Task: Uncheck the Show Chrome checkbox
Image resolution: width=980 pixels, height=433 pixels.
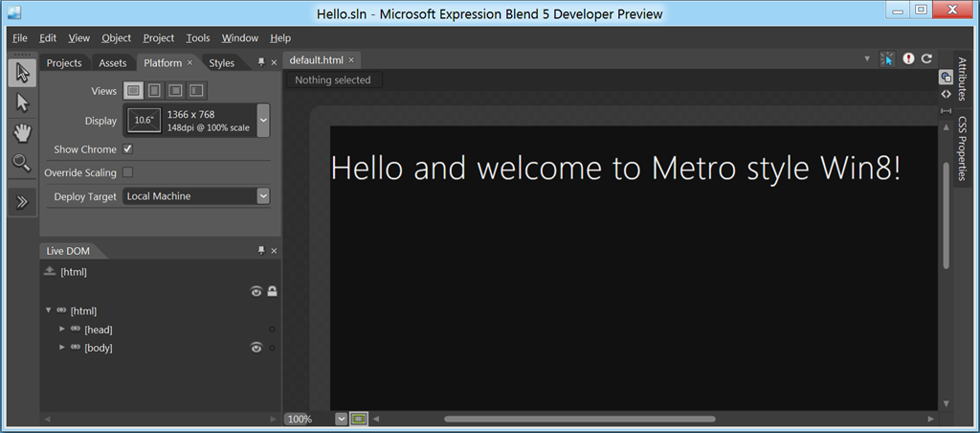Action: (x=127, y=149)
